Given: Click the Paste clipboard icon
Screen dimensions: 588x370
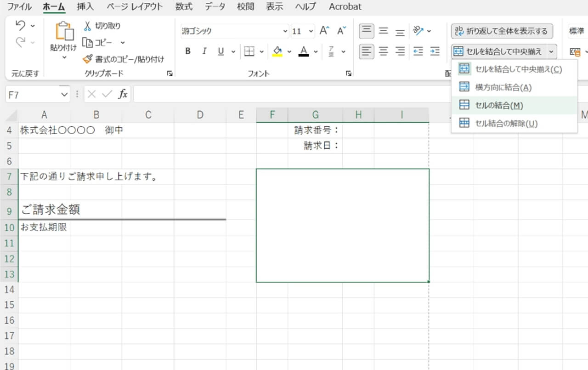Looking at the screenshot, I should (x=64, y=31).
